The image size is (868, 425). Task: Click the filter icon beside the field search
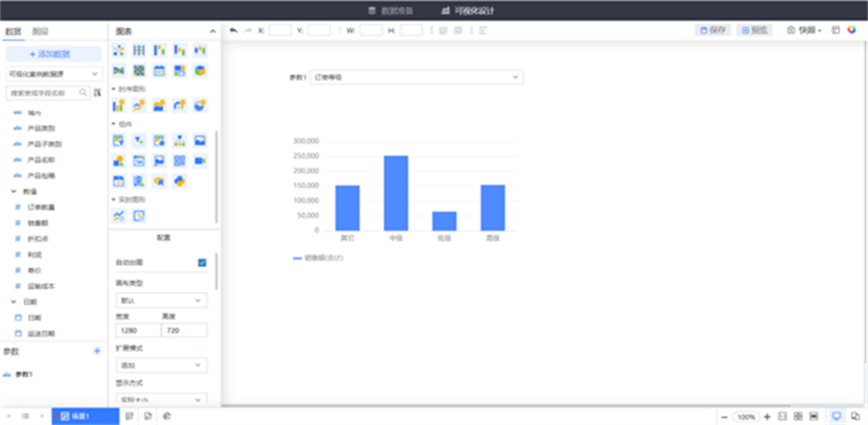(x=96, y=93)
